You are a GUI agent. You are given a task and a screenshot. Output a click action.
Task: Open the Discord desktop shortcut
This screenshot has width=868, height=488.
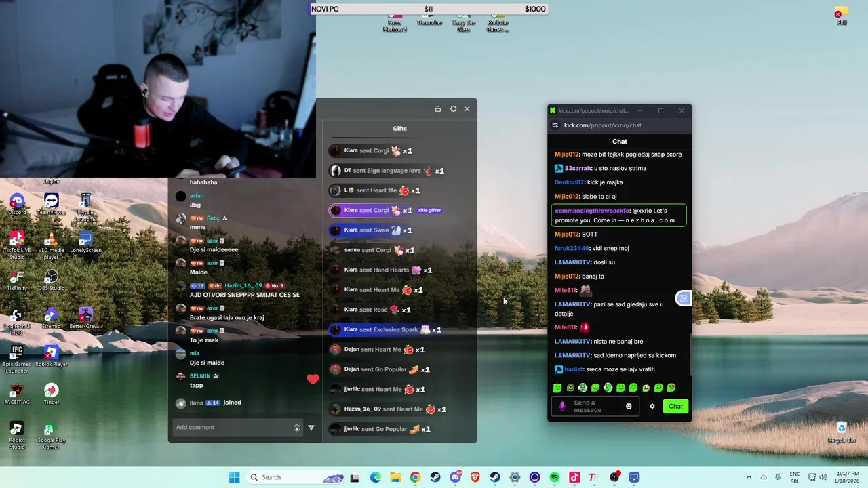(x=17, y=204)
